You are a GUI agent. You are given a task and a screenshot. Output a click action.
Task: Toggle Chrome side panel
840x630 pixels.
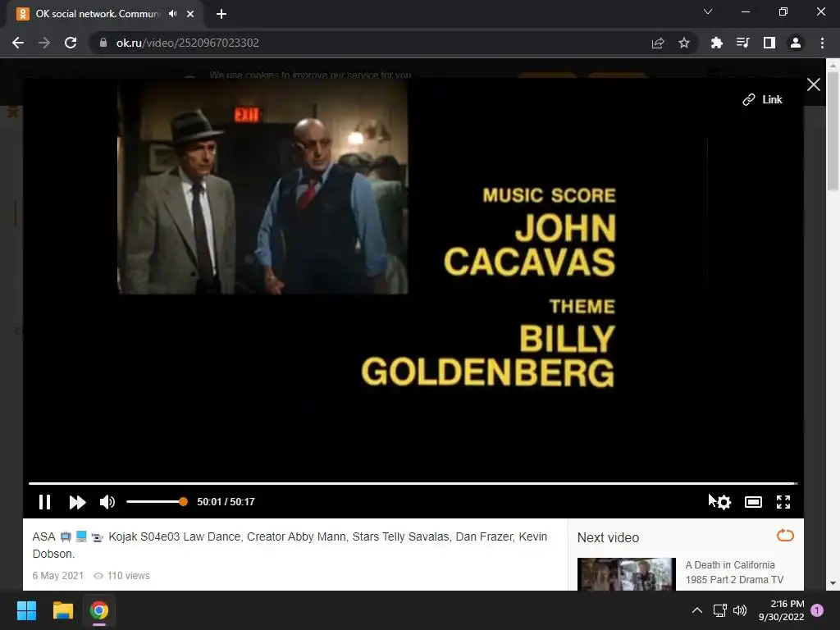[769, 43]
